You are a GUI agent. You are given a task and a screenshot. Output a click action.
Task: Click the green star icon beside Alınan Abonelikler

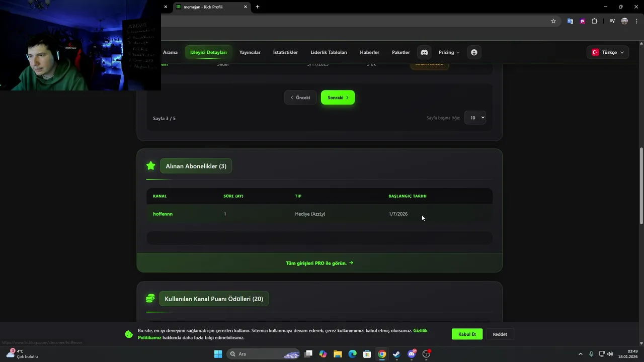(150, 165)
